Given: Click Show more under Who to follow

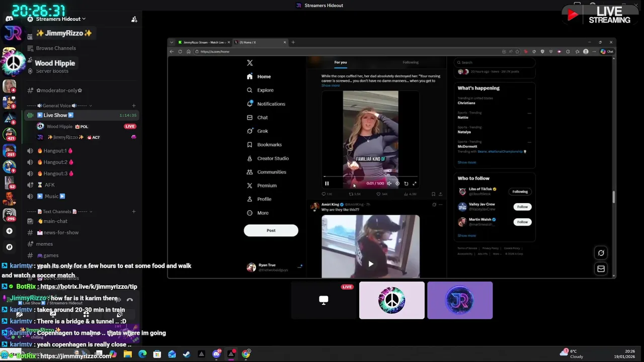Looking at the screenshot, I should click(x=466, y=235).
